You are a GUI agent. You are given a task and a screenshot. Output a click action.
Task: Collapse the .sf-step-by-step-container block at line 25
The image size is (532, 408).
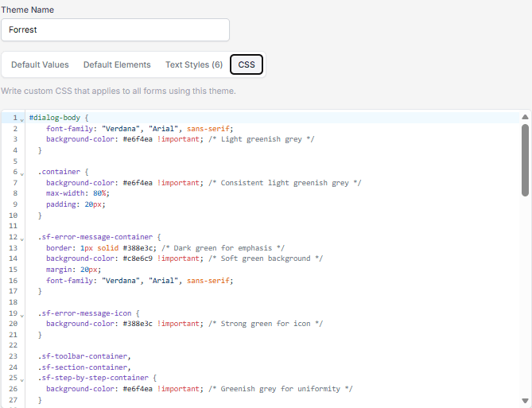pos(22,380)
